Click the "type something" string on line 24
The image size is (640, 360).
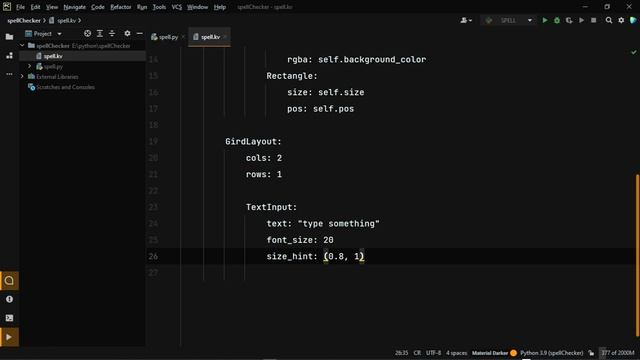[338, 224]
